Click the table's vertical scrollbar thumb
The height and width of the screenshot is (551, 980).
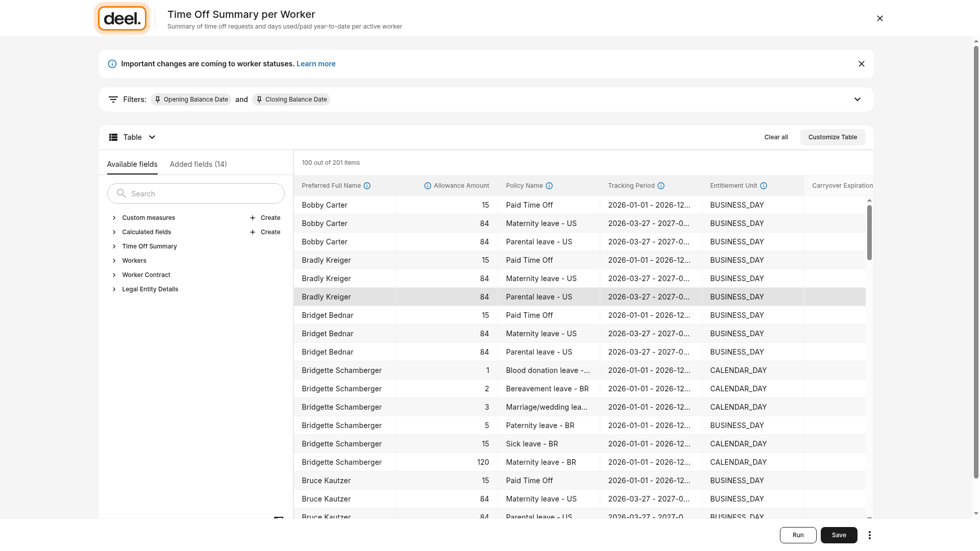pyautogui.click(x=869, y=232)
